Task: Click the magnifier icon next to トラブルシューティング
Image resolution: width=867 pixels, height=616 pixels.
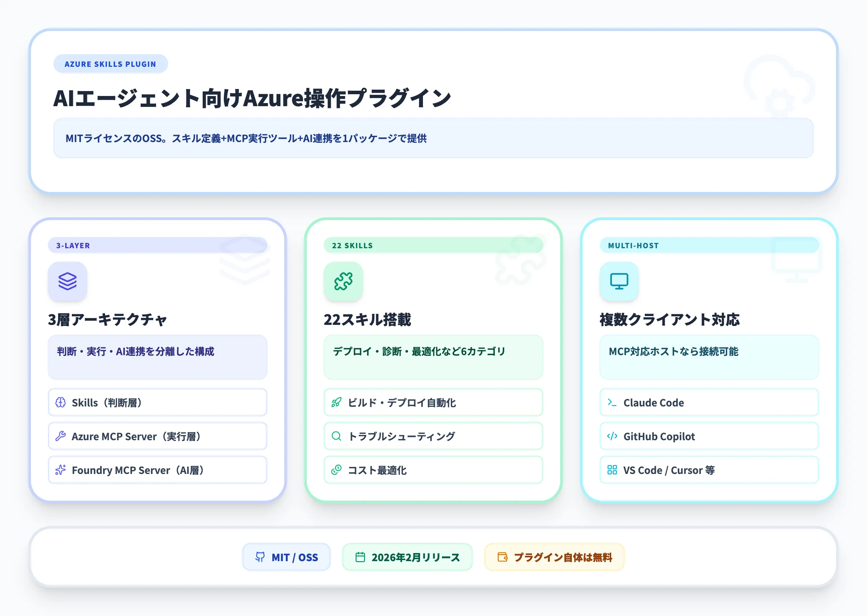Action: (x=336, y=436)
